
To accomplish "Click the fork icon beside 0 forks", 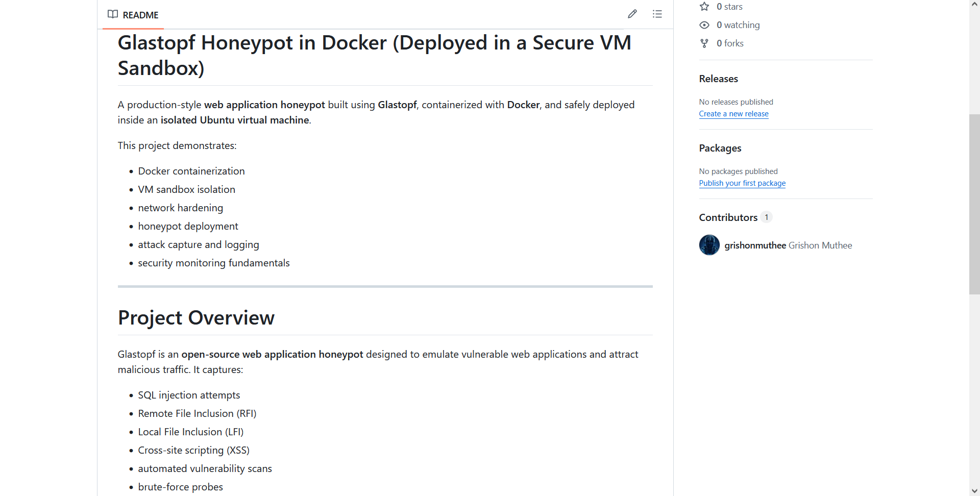I will click(x=704, y=43).
